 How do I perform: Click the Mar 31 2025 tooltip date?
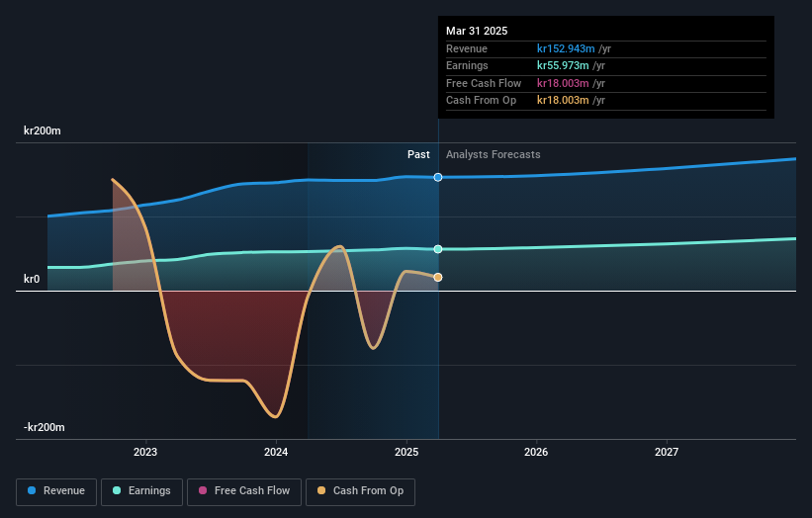(x=477, y=31)
